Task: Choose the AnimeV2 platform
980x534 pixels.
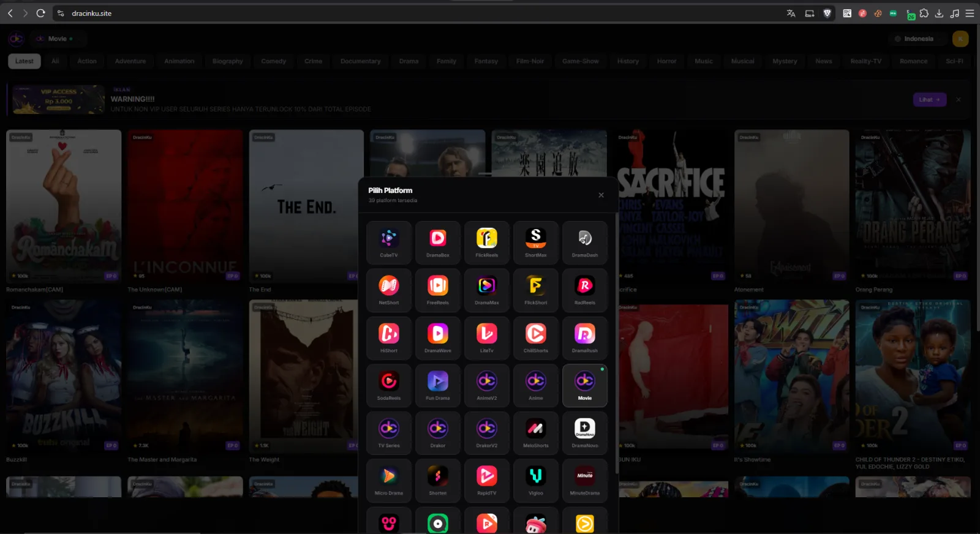Action: click(487, 386)
